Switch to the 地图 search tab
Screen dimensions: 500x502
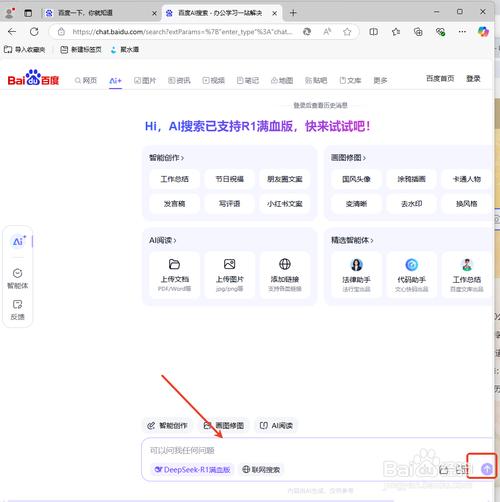(x=282, y=80)
